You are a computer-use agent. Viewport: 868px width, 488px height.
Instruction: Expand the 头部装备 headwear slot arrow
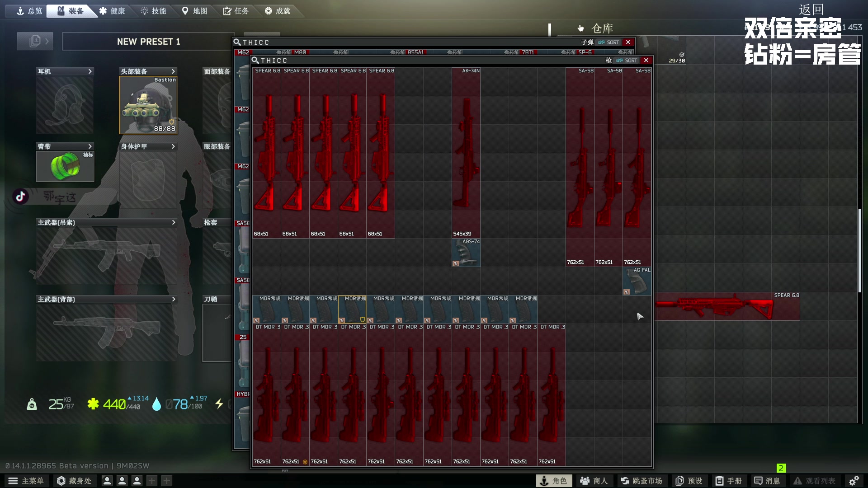[x=173, y=71]
